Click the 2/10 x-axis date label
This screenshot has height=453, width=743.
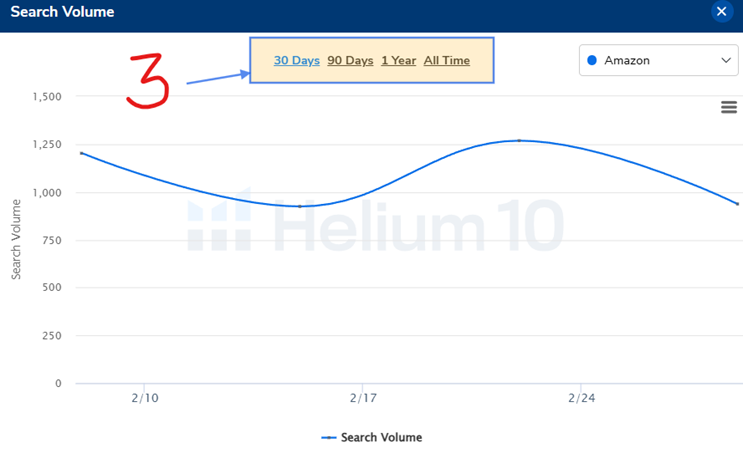coord(144,398)
